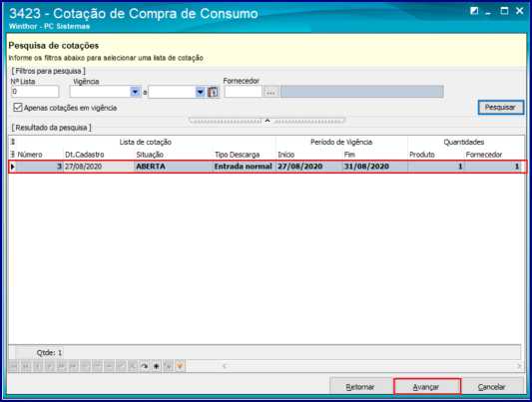Click the Fornecedor grid column header
The image size is (532, 402).
494,155
